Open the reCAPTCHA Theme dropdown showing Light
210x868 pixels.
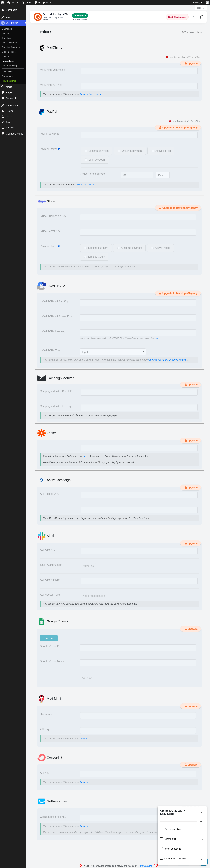tap(113, 352)
